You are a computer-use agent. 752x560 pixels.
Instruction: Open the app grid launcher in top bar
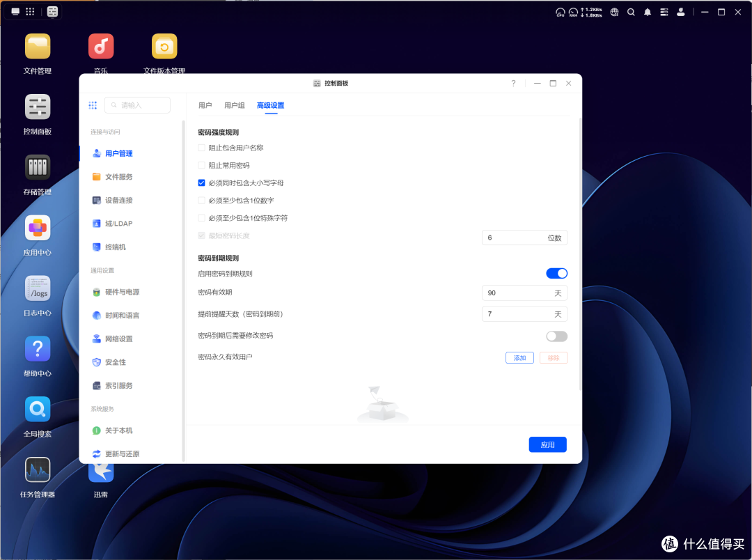coord(30,12)
